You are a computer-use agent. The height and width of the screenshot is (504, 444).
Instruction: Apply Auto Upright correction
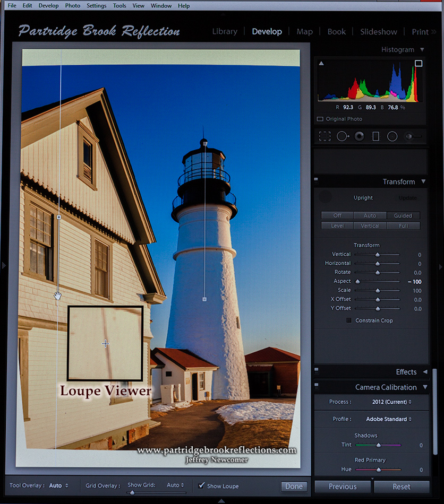(x=370, y=215)
